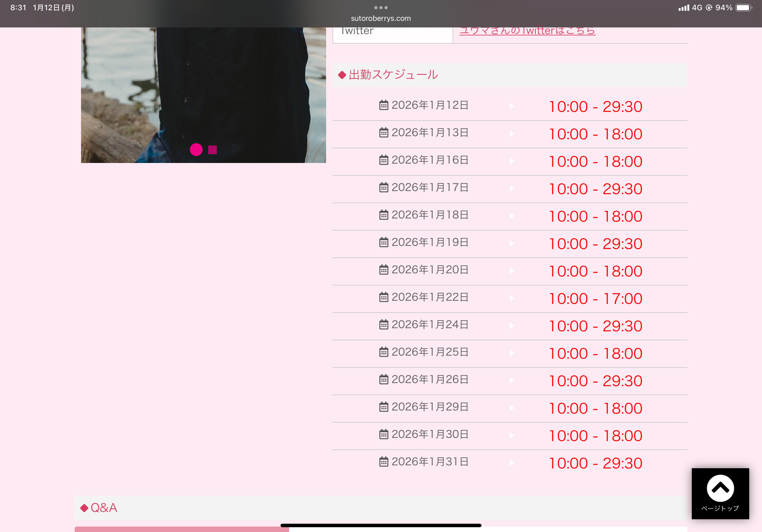The width and height of the screenshot is (762, 532).
Task: Select the square magenta slideshow indicator
Action: 213,150
